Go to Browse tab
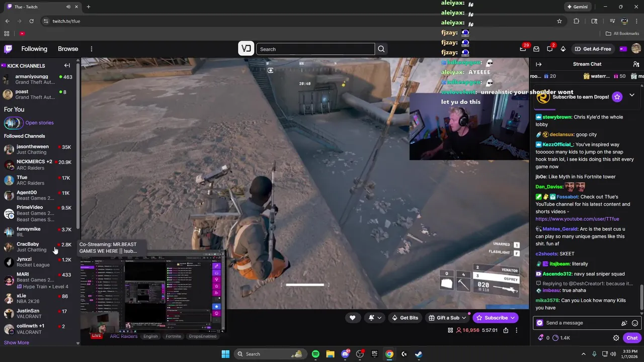 click(68, 49)
